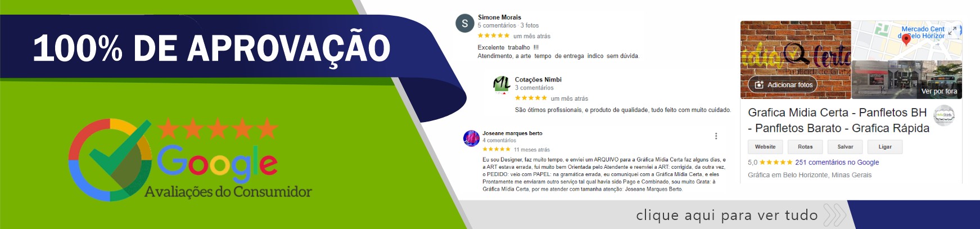Click the Ligar button
Screen dimensions: 980x229
pyautogui.click(x=885, y=147)
